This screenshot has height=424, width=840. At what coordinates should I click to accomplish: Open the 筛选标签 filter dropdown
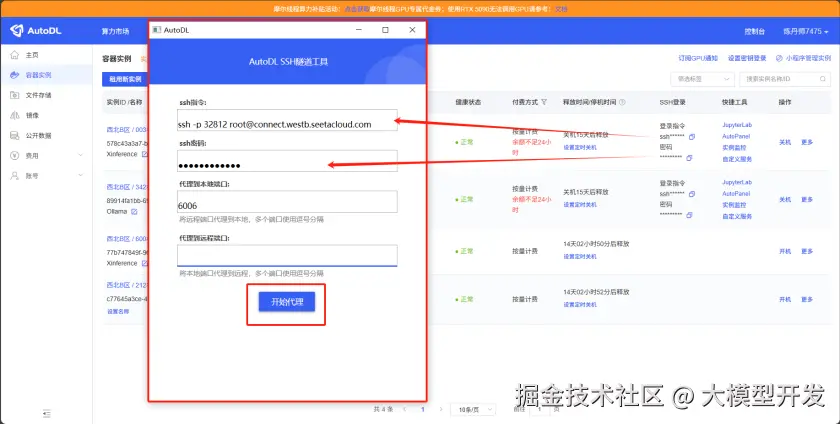click(x=702, y=79)
